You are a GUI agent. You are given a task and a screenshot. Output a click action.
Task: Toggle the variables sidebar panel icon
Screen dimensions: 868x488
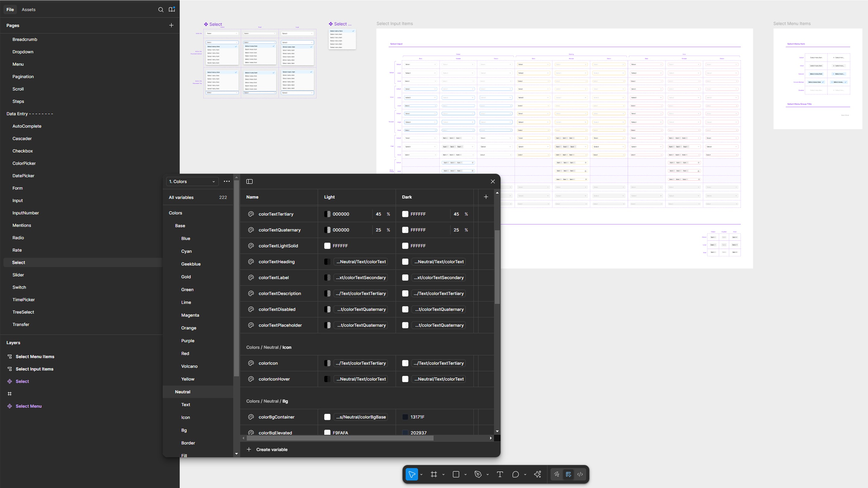click(x=249, y=182)
